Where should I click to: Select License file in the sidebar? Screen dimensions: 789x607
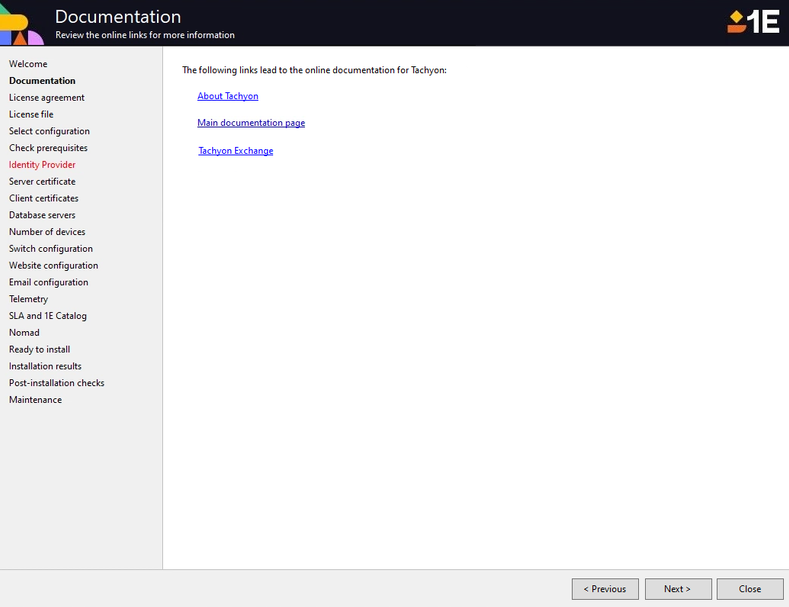[31, 115]
